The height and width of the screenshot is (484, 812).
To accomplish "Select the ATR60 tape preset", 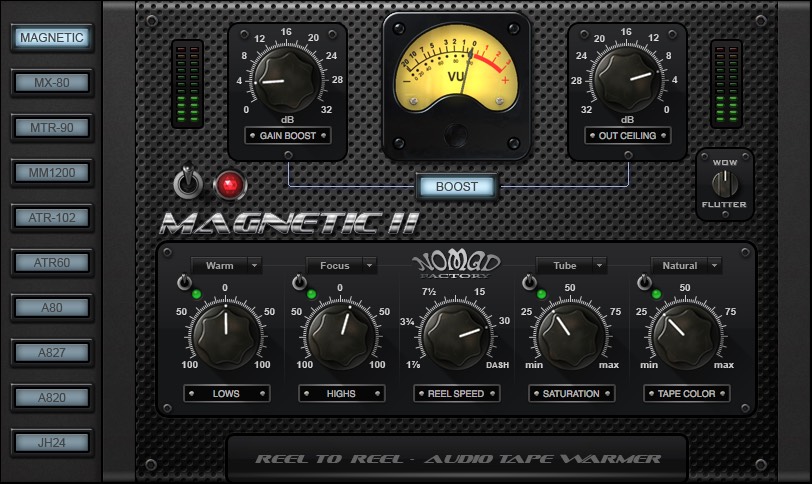I will pyautogui.click(x=52, y=263).
